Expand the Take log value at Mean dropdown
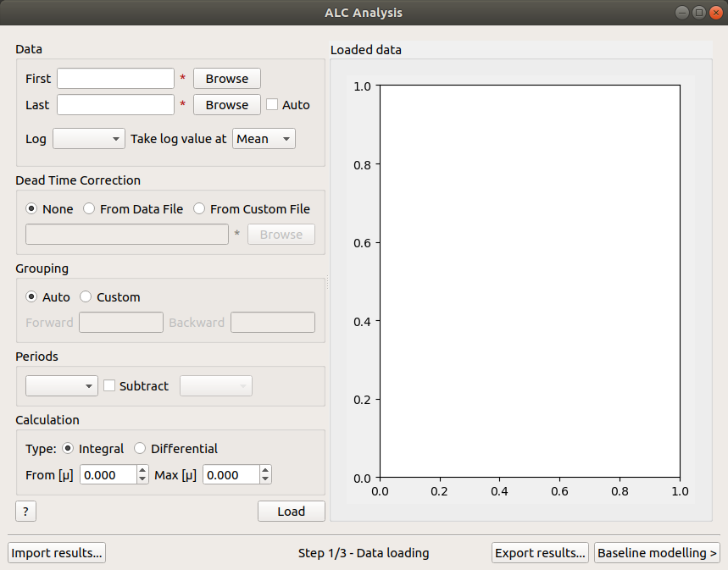The image size is (728, 570). click(x=264, y=139)
